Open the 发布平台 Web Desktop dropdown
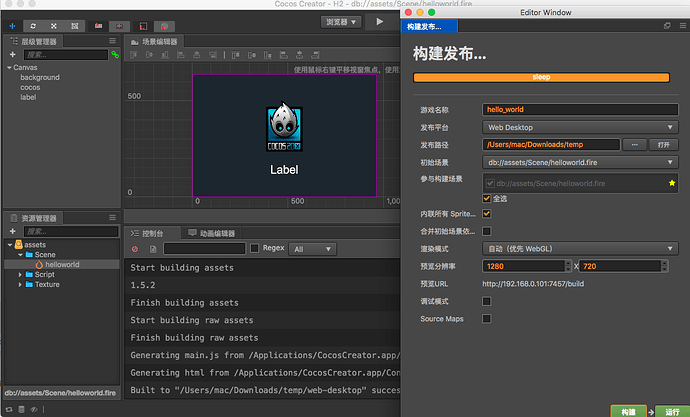The width and height of the screenshot is (690, 417). (x=580, y=127)
